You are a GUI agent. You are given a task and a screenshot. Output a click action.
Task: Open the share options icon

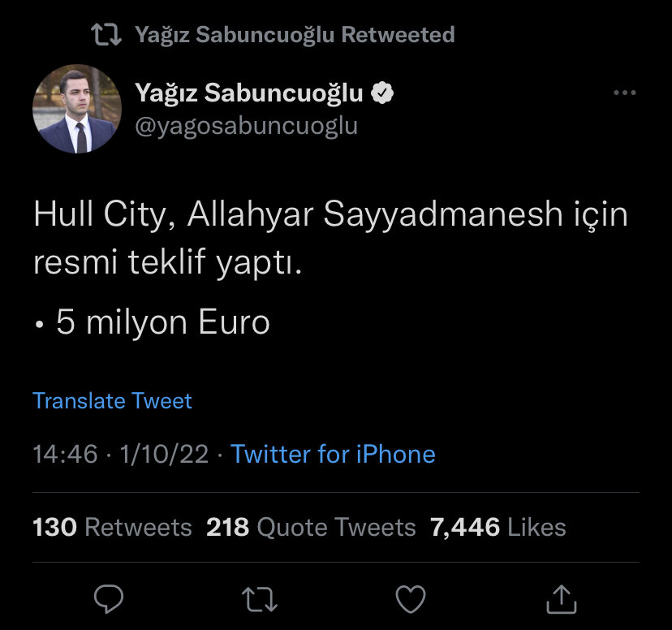[561, 599]
